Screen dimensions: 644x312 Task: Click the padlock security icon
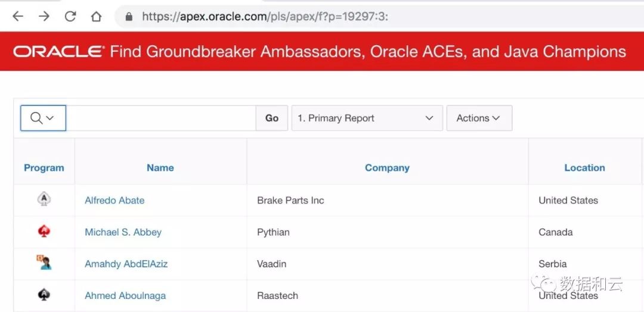pyautogui.click(x=129, y=17)
